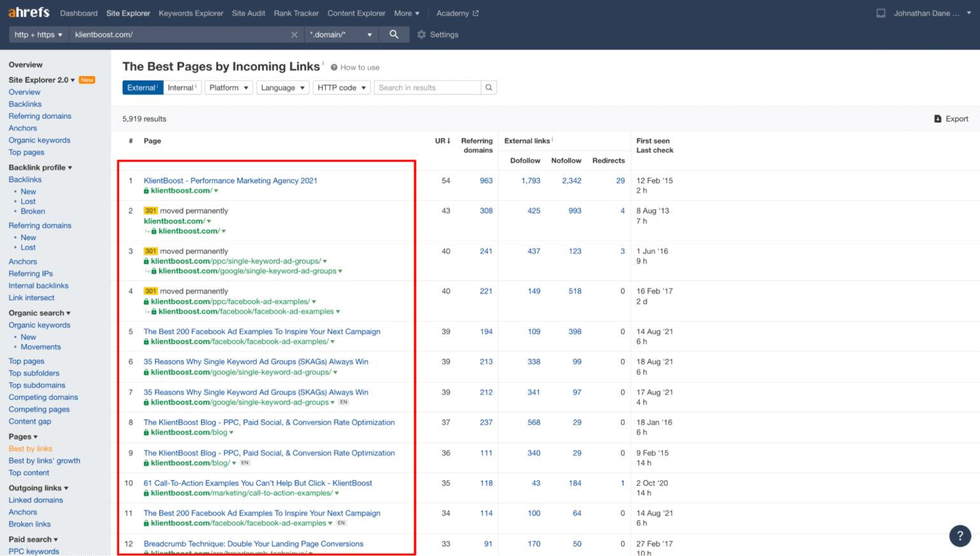
Task: Click the search-in-results magnifier icon
Action: (x=489, y=87)
